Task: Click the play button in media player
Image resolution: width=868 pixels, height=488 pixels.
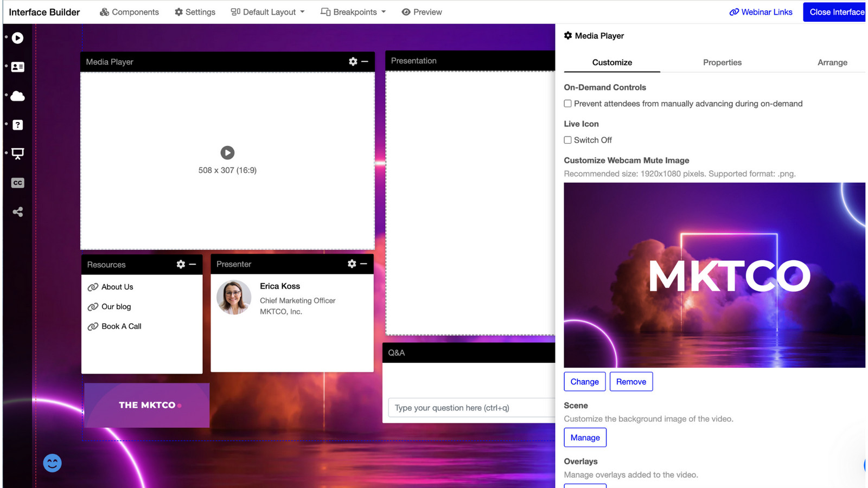Action: click(227, 153)
